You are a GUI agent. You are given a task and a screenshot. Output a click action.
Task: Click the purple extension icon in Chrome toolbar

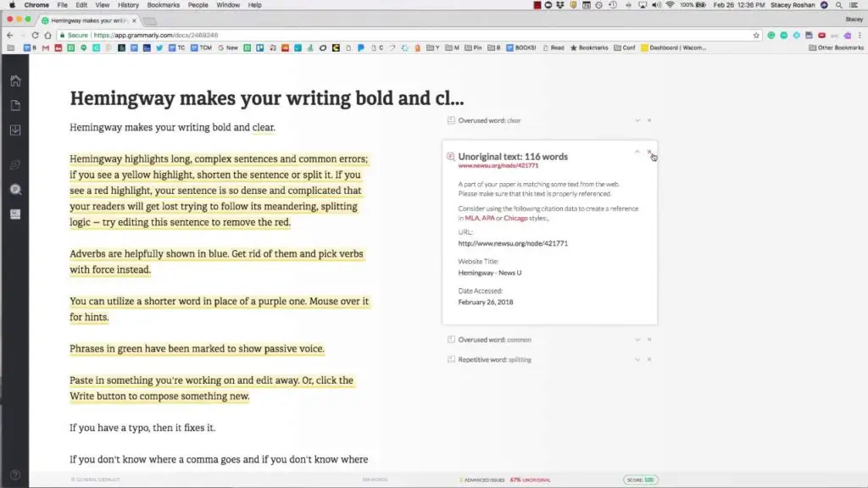848,35
